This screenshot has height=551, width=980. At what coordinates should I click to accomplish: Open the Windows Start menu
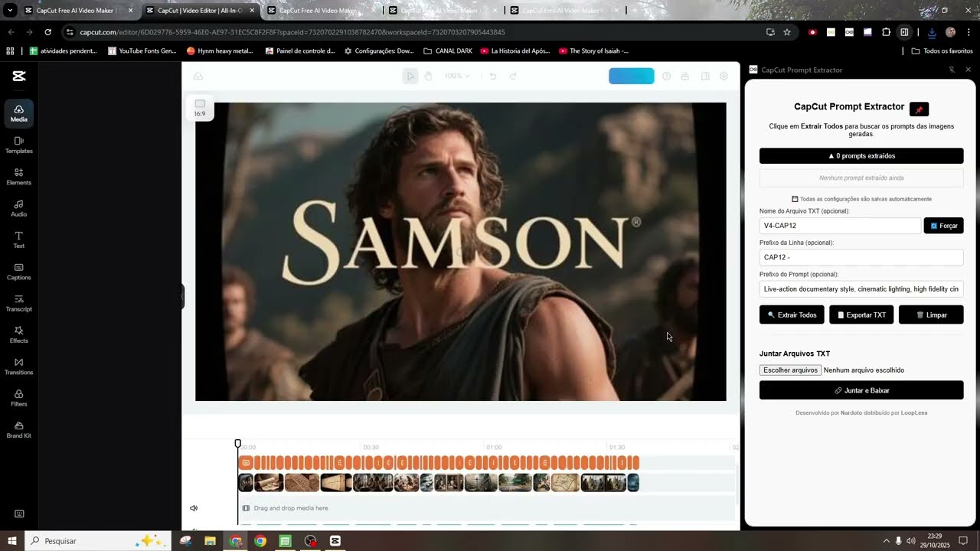pyautogui.click(x=11, y=541)
